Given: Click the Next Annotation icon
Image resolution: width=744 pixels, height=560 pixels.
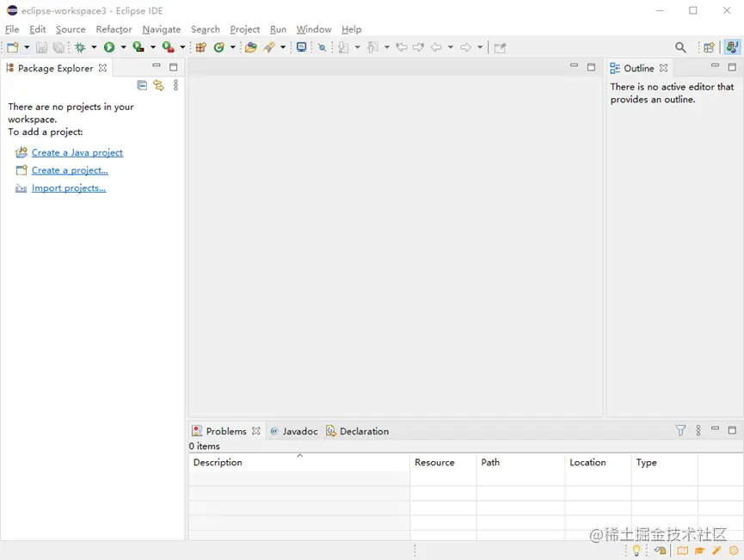Looking at the screenshot, I should 343,47.
